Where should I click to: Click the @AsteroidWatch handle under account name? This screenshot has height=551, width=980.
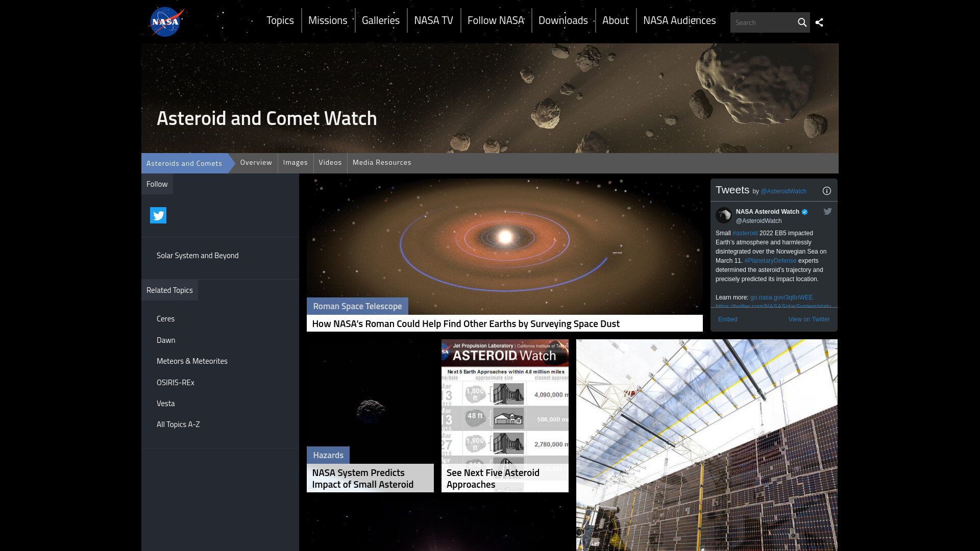(759, 221)
